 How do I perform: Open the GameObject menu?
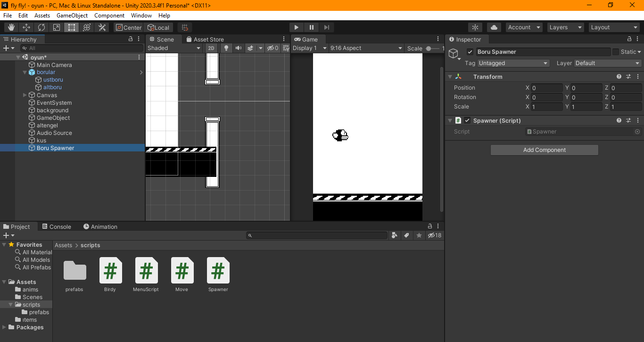tap(72, 16)
